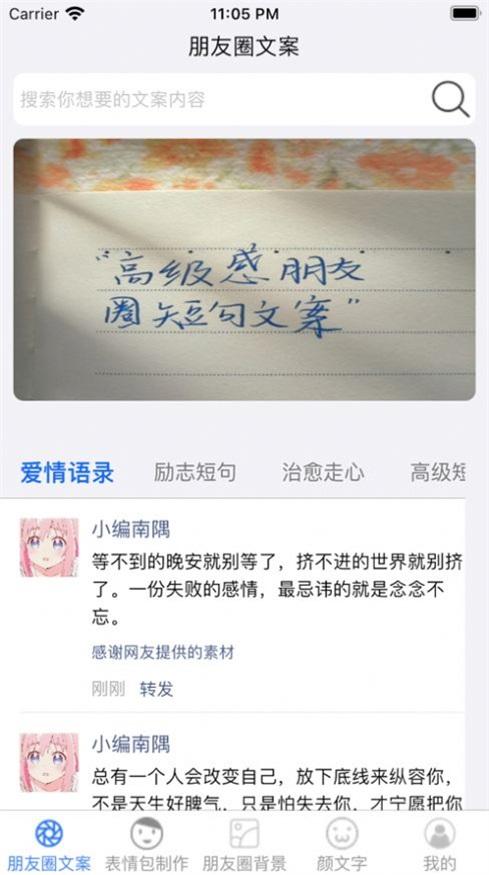Screen dimensions: 489x875
Task: Switch to the 励志短句 tab
Action: point(195,472)
